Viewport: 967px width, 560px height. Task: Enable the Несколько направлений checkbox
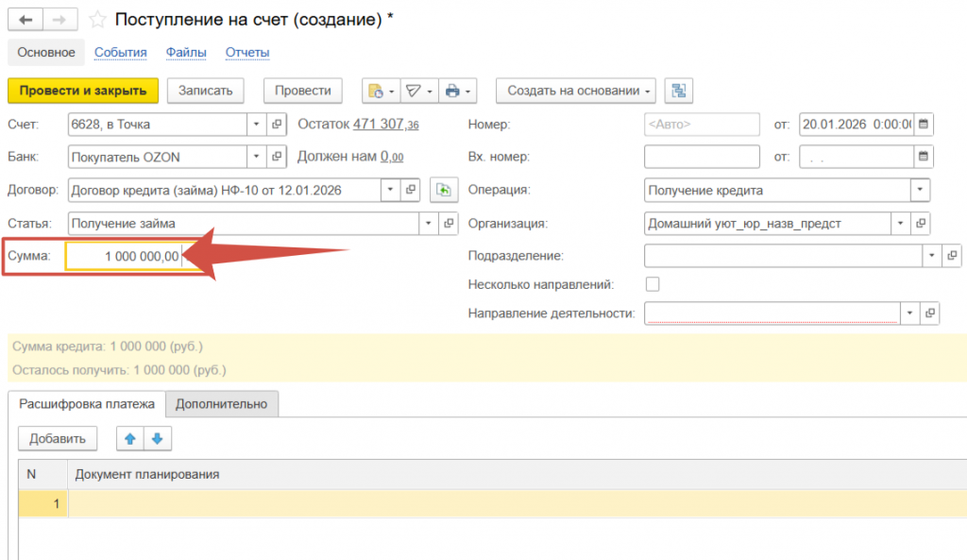click(x=653, y=284)
